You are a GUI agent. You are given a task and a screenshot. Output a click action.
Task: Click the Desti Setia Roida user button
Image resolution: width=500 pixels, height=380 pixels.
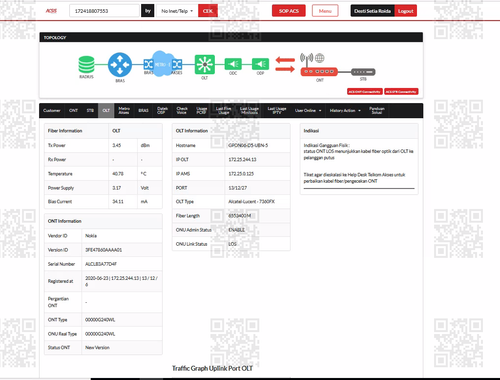click(372, 11)
